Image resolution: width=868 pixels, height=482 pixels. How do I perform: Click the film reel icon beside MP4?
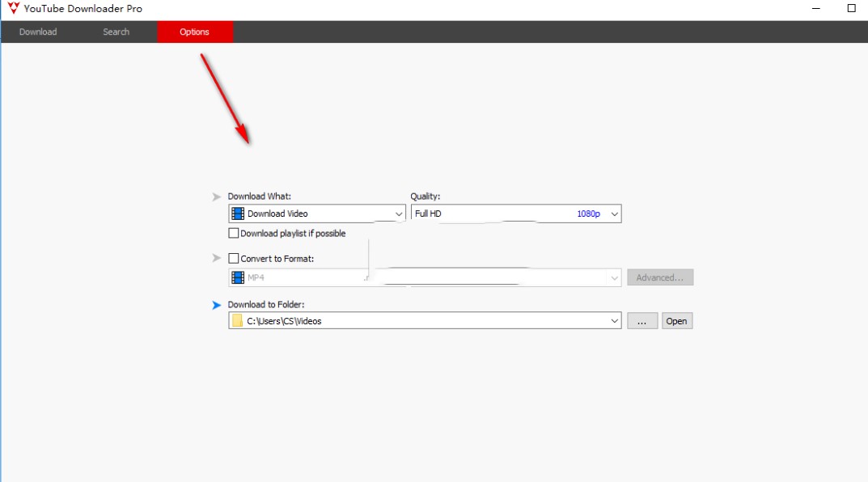[x=236, y=277]
